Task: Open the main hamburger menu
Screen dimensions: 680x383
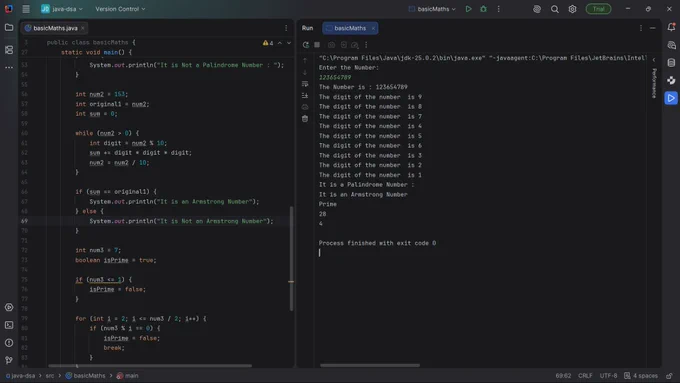Action: [x=26, y=9]
